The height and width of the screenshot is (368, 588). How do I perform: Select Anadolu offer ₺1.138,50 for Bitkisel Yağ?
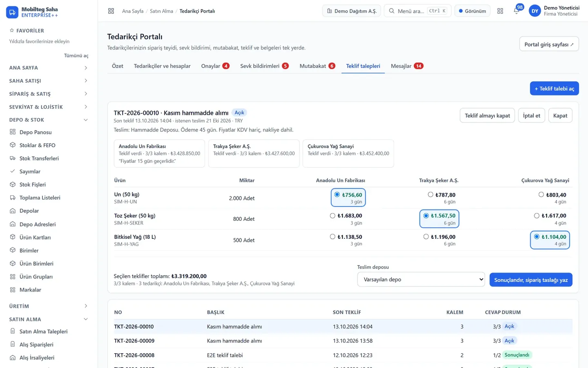(x=332, y=237)
